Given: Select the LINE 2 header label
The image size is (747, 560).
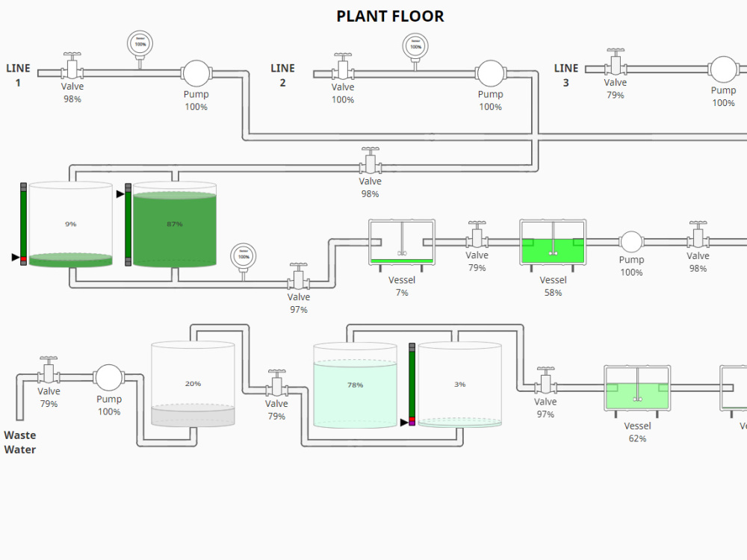Looking at the screenshot, I should pos(282,75).
